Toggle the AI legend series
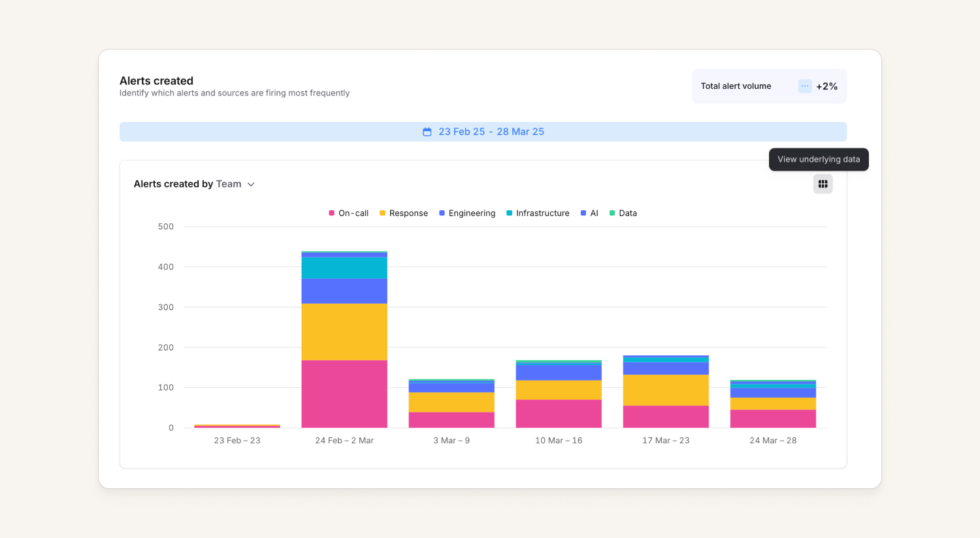 [589, 214]
